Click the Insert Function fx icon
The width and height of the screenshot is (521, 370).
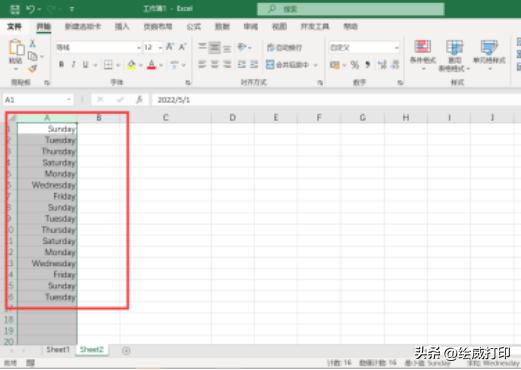(x=140, y=99)
